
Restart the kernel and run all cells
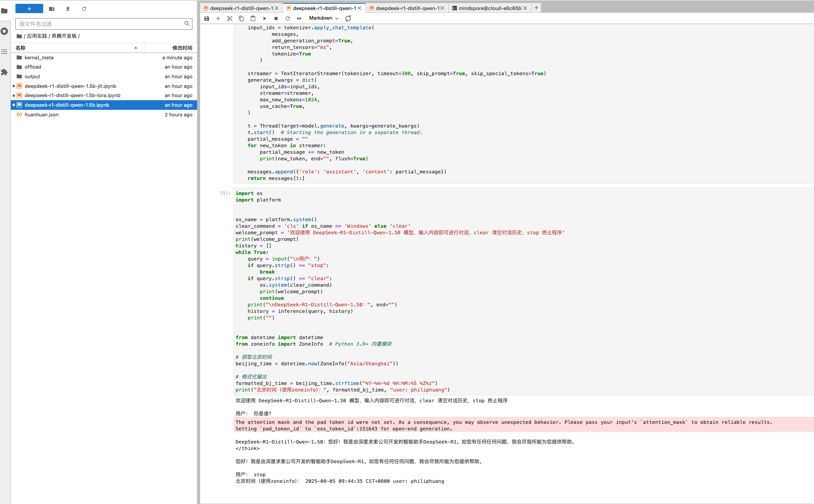(x=299, y=18)
